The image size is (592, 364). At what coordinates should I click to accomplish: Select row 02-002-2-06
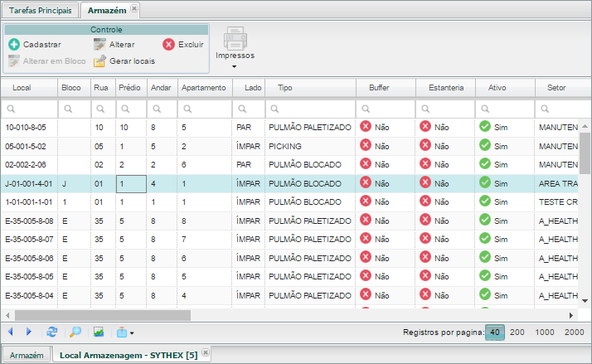coord(289,165)
